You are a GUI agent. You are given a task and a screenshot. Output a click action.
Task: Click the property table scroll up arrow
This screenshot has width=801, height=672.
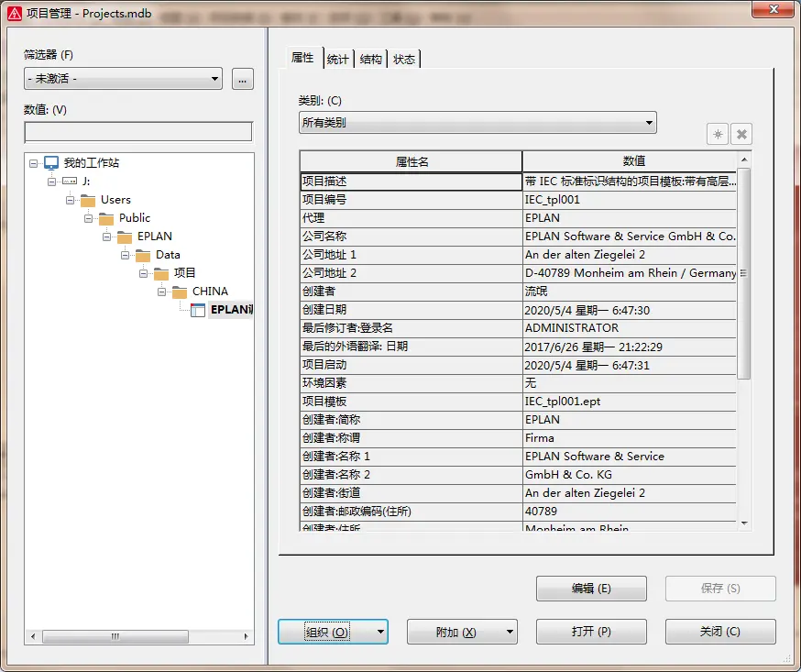[x=744, y=160]
